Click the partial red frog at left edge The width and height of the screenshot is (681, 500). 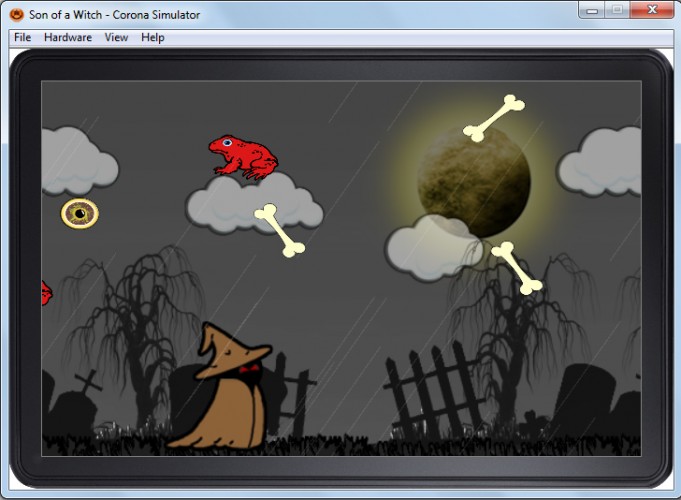pos(46,293)
